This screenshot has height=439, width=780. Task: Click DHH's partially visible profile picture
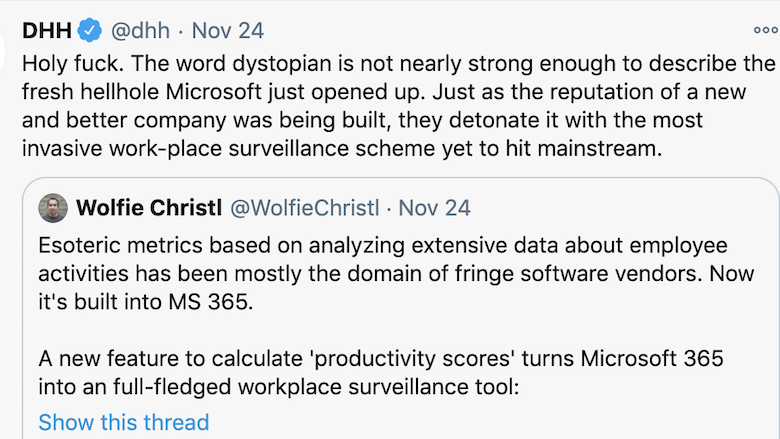[2, 52]
